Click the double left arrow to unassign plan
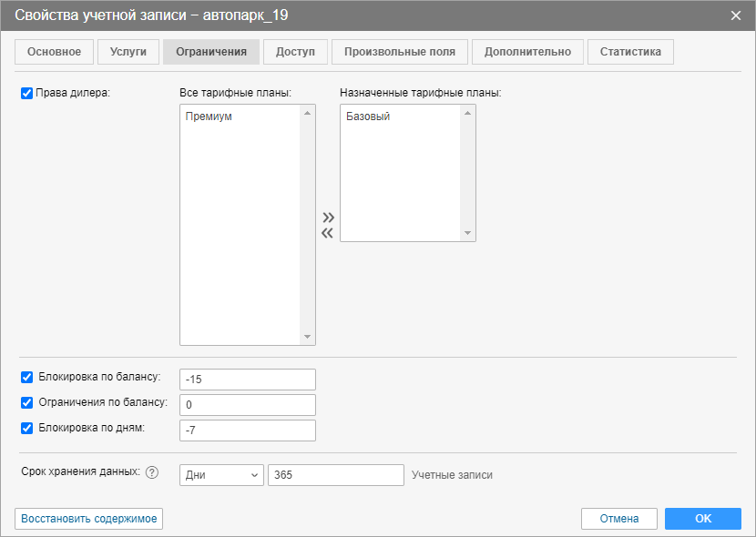The image size is (756, 537). point(328,234)
